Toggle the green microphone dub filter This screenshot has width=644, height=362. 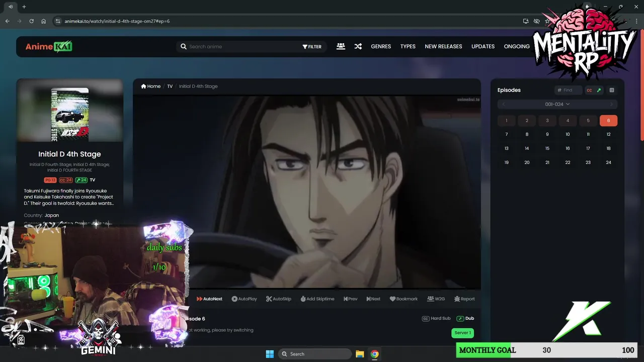click(599, 90)
